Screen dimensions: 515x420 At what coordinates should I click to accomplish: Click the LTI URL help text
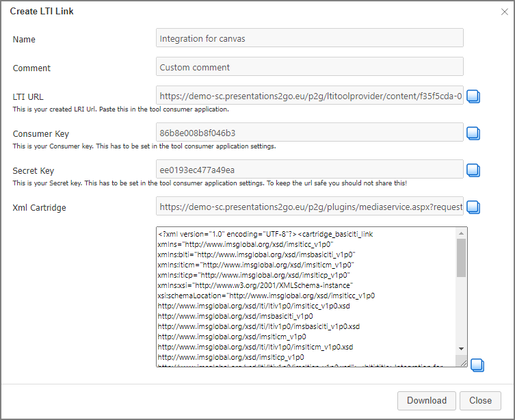point(120,109)
